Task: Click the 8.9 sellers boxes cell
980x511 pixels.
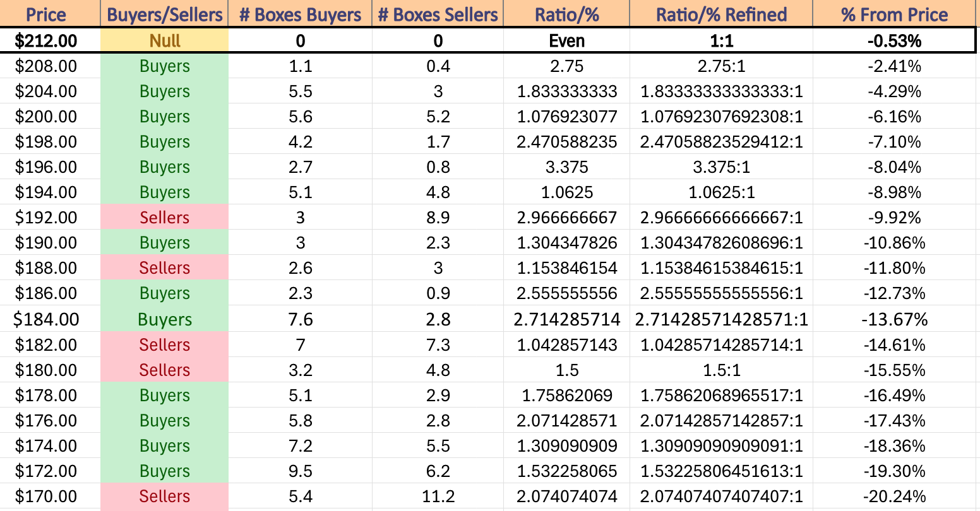Action: pyautogui.click(x=438, y=217)
